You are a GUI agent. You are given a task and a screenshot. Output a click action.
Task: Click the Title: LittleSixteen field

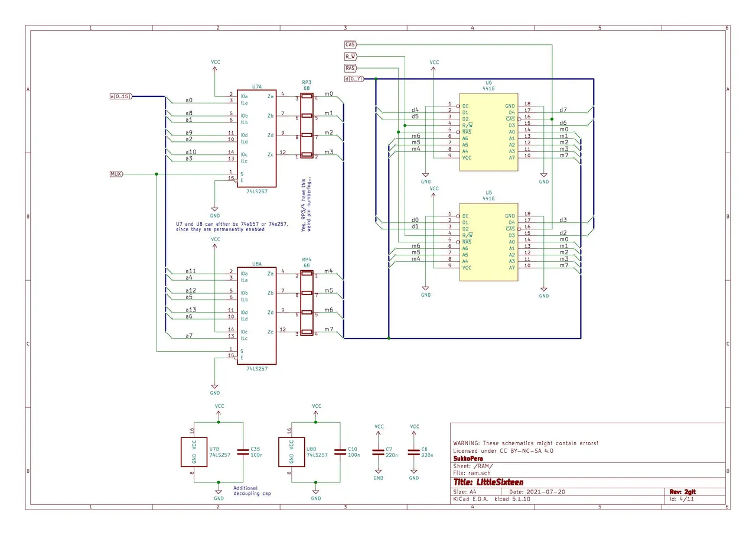[x=488, y=482]
